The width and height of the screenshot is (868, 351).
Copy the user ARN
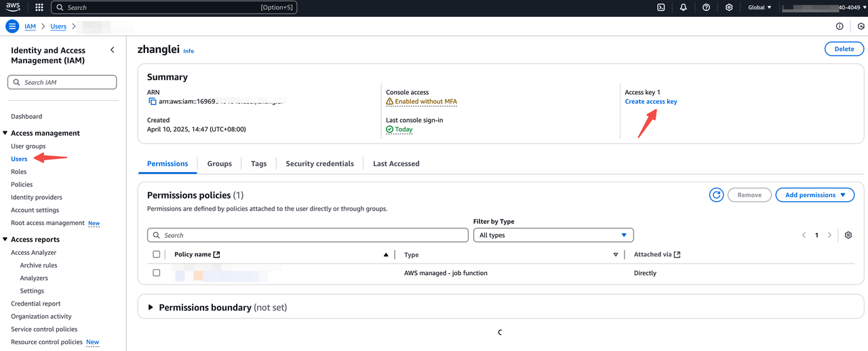[x=153, y=102]
